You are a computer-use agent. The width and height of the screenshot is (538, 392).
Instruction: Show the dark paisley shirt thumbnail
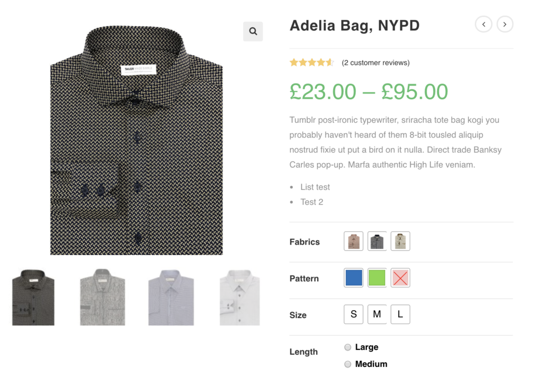coord(33,298)
